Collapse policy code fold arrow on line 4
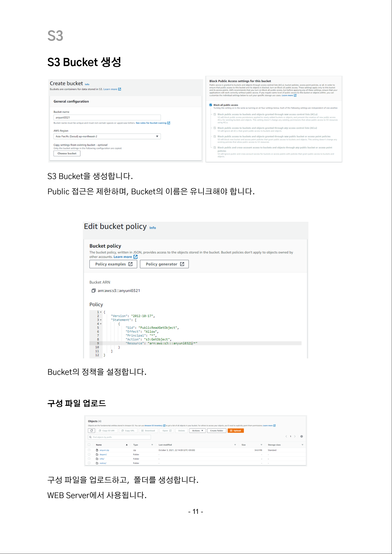Image resolution: width=392 pixels, height=554 pixels. [101, 324]
